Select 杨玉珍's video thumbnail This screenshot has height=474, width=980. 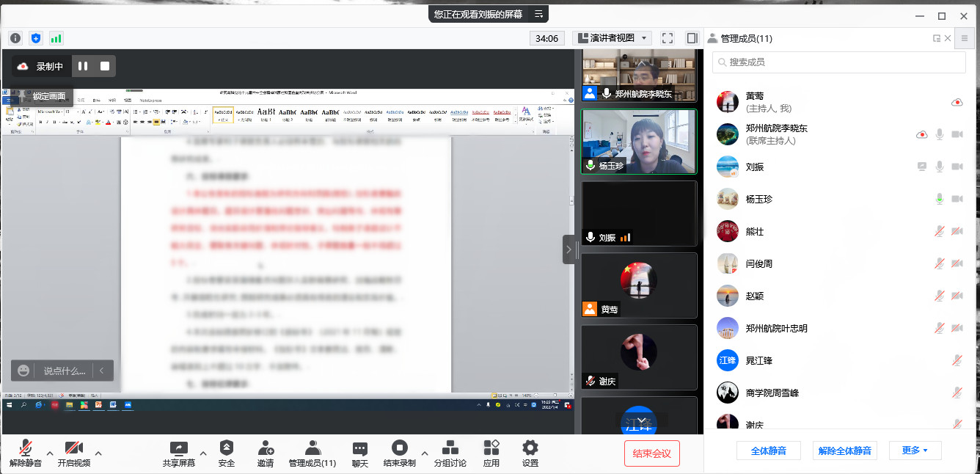(639, 142)
